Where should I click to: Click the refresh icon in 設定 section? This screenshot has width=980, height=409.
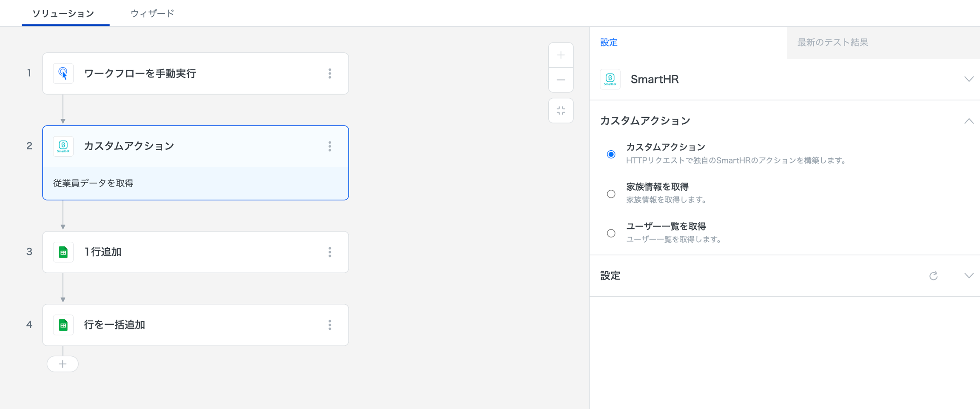[933, 276]
